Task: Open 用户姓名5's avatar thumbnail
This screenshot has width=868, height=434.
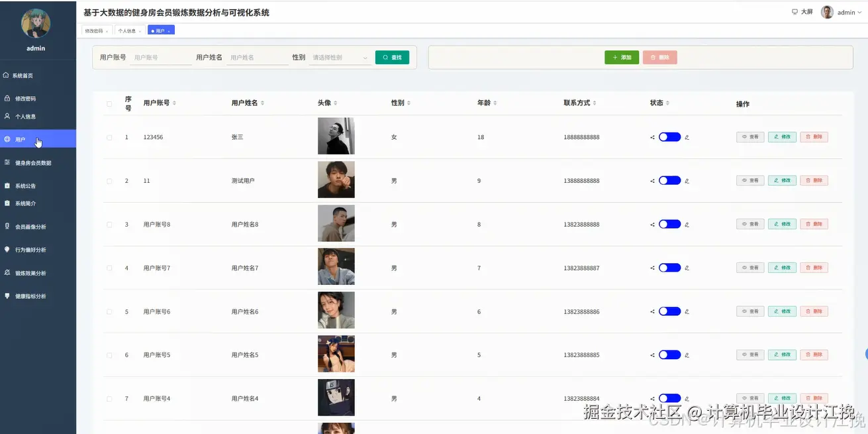Action: (336, 354)
